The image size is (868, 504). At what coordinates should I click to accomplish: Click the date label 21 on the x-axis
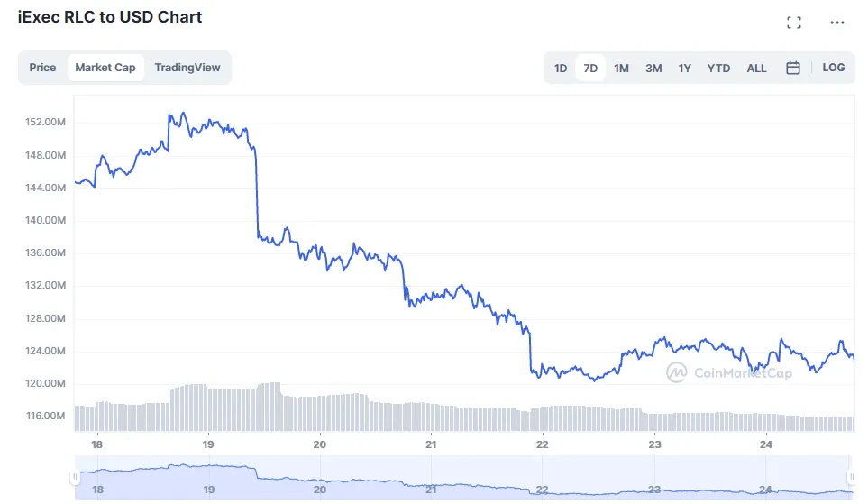[431, 444]
